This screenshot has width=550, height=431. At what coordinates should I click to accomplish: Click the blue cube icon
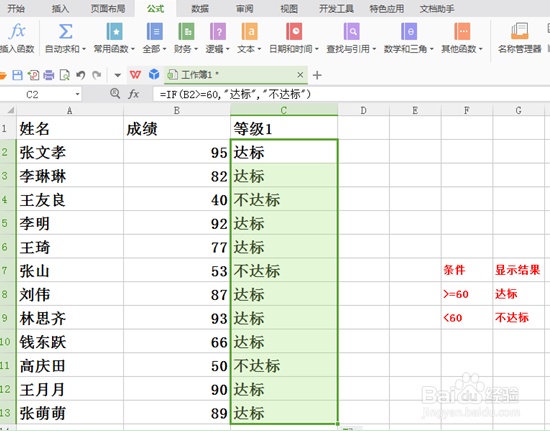pyautogui.click(x=154, y=74)
